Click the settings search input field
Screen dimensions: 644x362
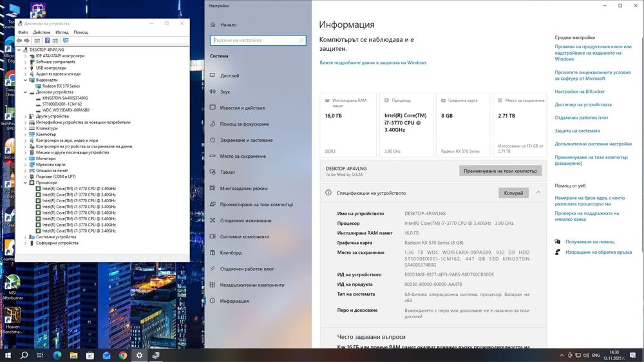(258, 41)
